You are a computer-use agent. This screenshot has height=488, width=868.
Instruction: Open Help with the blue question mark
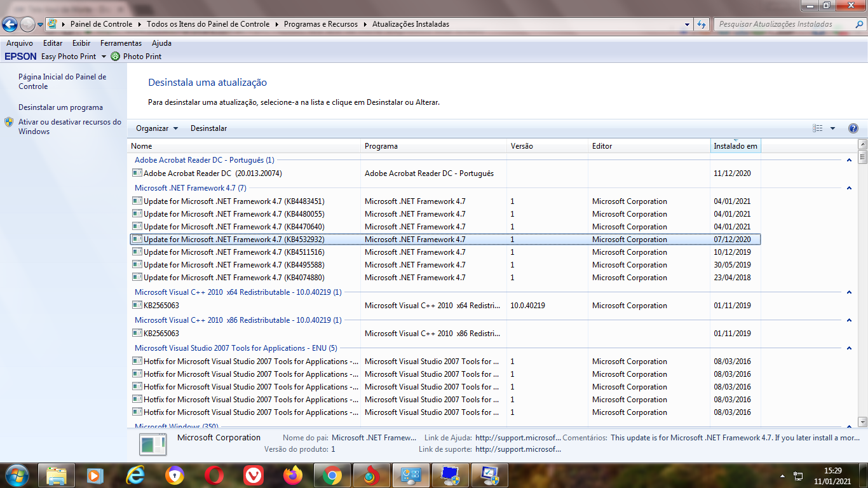click(x=853, y=128)
